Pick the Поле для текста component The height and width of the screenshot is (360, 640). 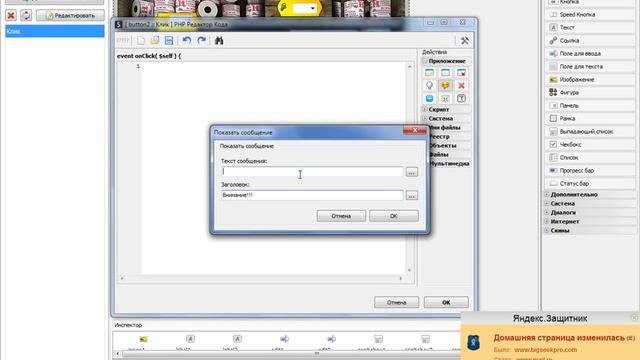590,67
